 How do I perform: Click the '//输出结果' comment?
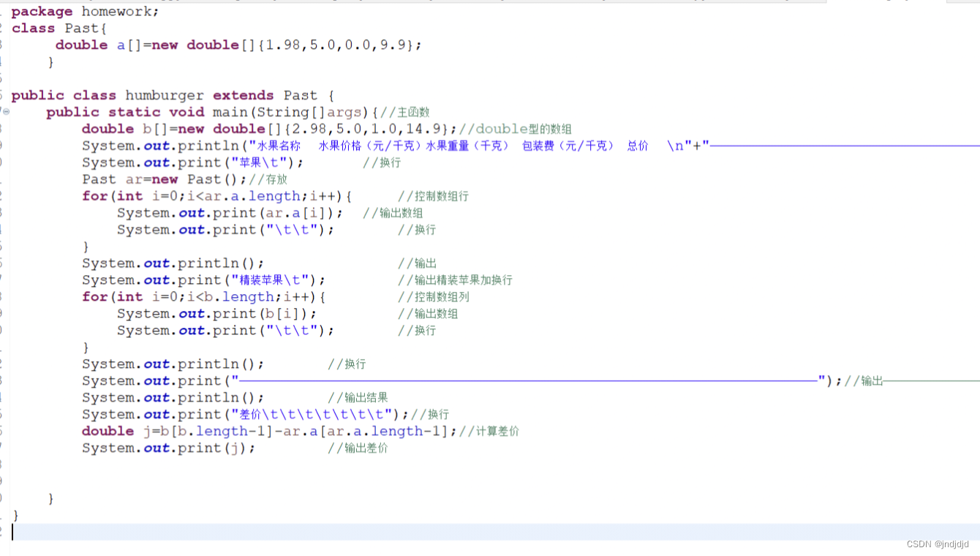358,399
